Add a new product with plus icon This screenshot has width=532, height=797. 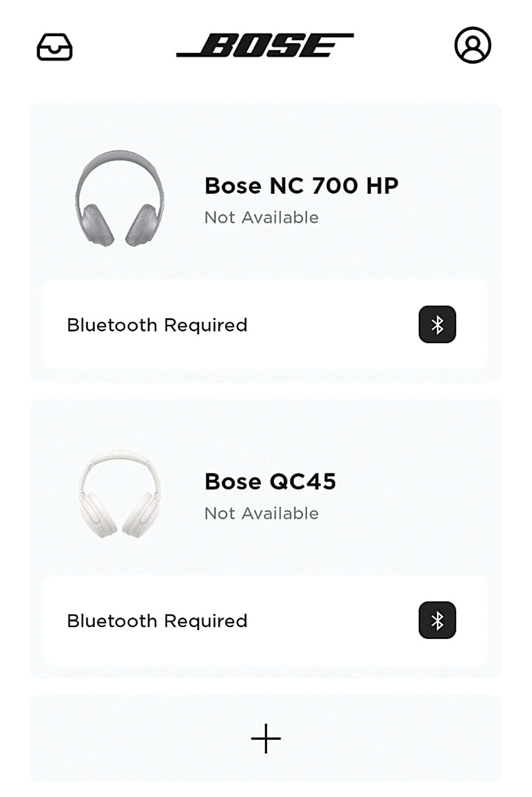(x=266, y=738)
